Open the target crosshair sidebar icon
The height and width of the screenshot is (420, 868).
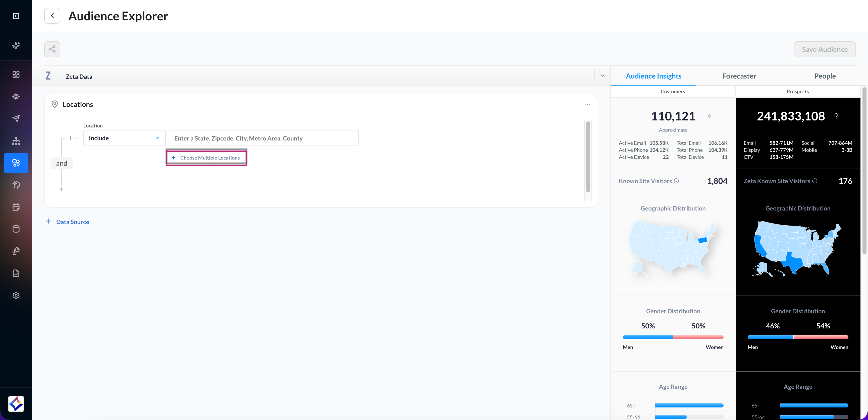coord(16,97)
